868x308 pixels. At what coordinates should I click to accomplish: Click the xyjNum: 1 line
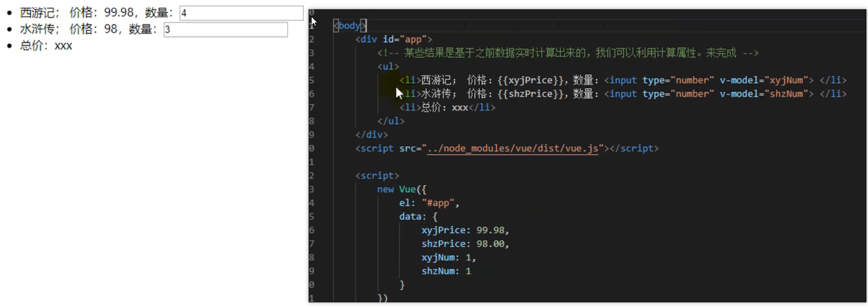click(x=449, y=258)
